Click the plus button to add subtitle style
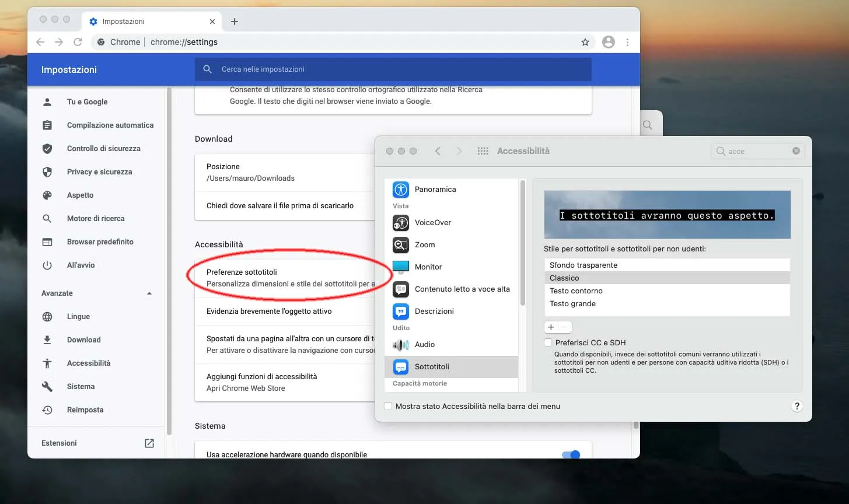 point(550,327)
